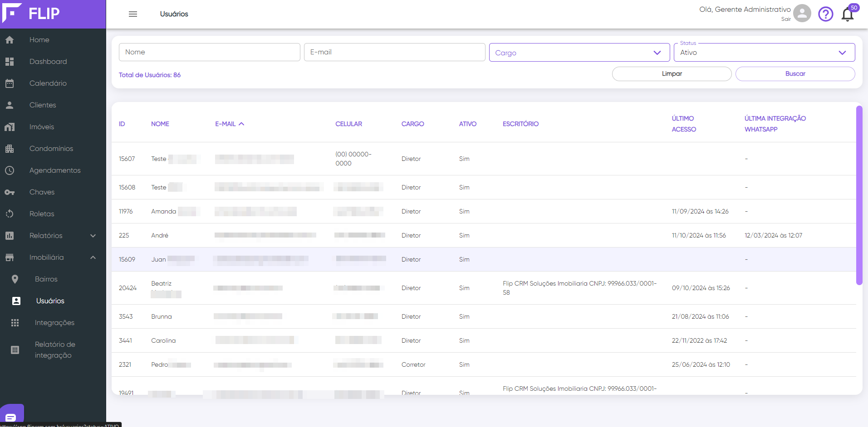Open the help question mark icon
The image size is (868, 427).
click(825, 14)
